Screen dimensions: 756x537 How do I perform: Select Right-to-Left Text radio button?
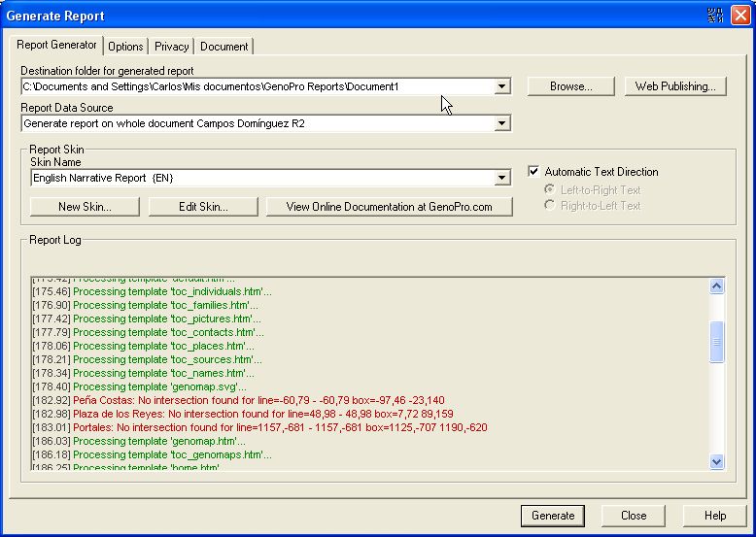pyautogui.click(x=550, y=206)
